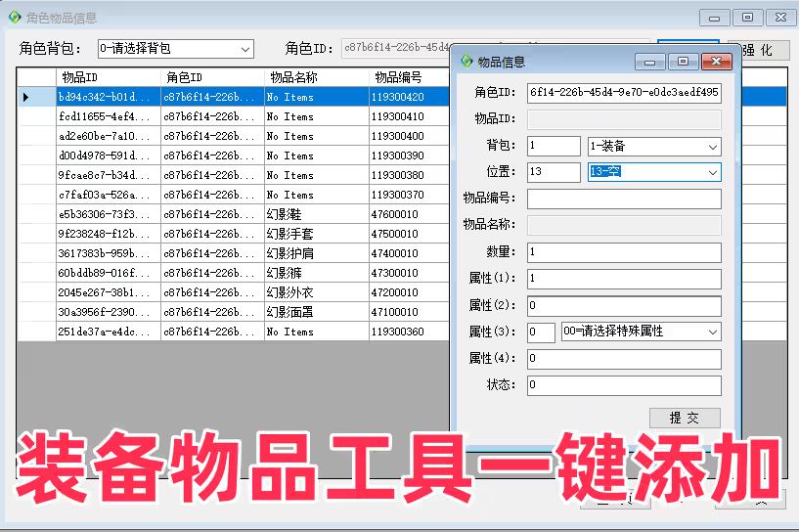Sort by the 物品名称 column header
Image resolution: width=799 pixels, height=532 pixels.
pyautogui.click(x=317, y=77)
